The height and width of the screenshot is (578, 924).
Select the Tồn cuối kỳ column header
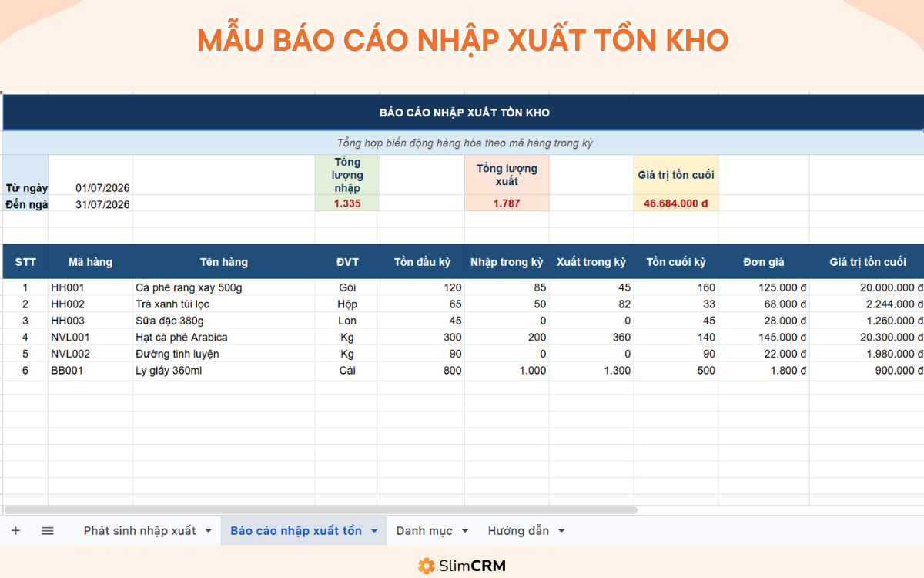pos(676,262)
